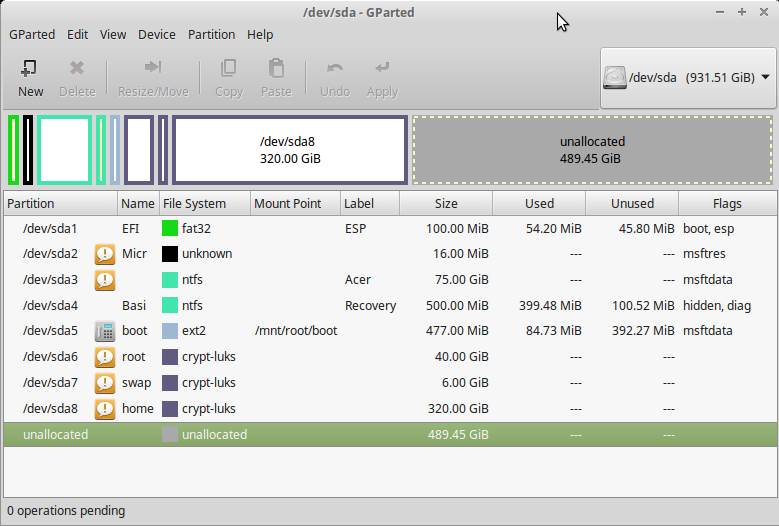This screenshot has height=526, width=779.
Task: Click the Delete partition toolbar icon
Action: pyautogui.click(x=77, y=68)
